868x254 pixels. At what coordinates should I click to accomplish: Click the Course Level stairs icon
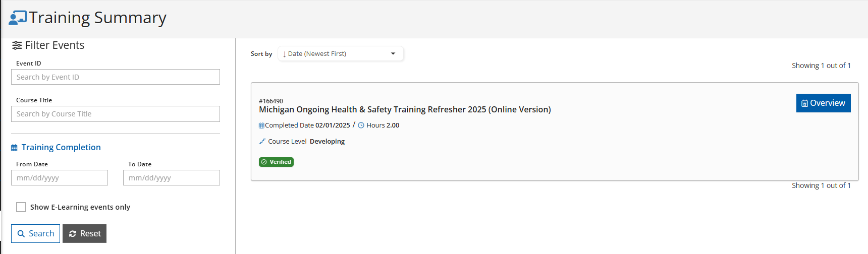262,142
